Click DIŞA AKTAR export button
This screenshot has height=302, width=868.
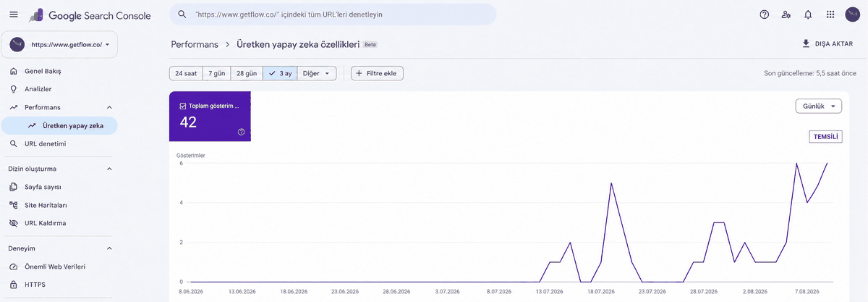click(x=827, y=43)
